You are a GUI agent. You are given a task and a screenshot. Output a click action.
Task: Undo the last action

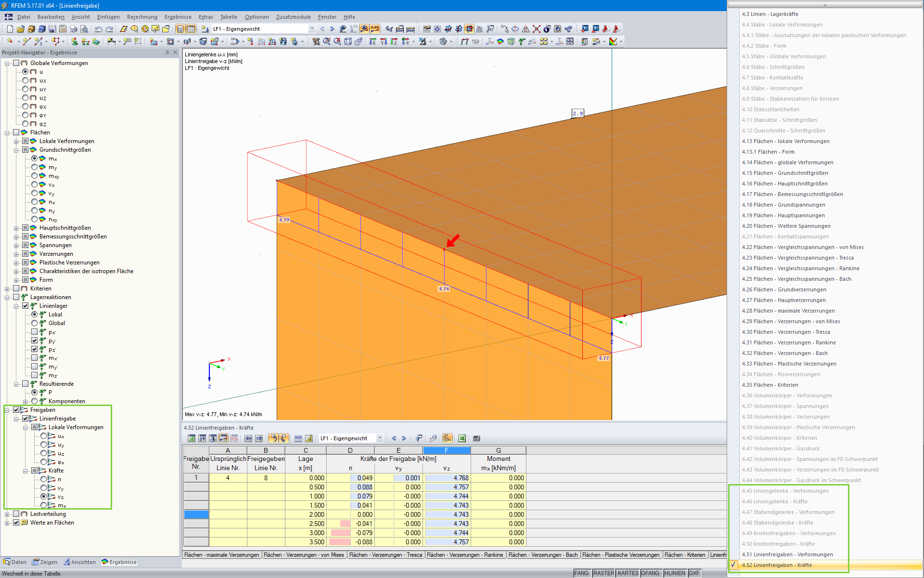[x=98, y=29]
